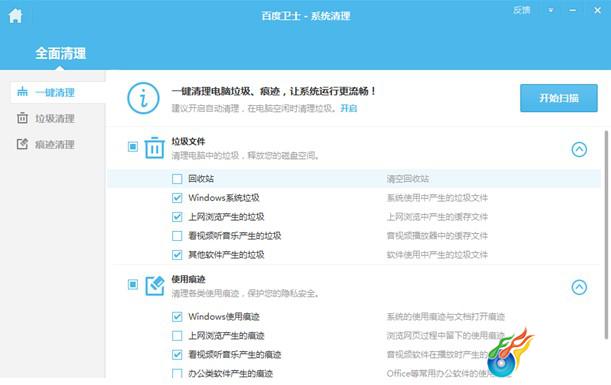Uncheck Windows系统垃圾 checkbox
This screenshot has width=611, height=385.
pyautogui.click(x=177, y=198)
